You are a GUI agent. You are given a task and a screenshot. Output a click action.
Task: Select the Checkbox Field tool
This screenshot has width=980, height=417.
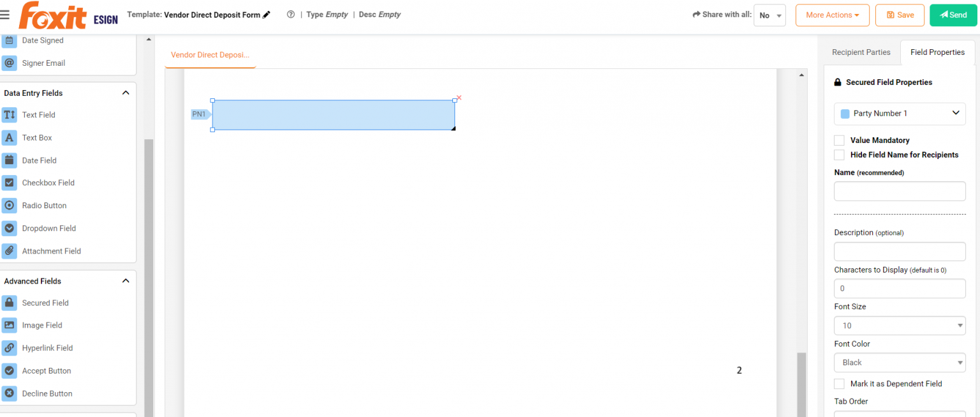[x=47, y=183]
